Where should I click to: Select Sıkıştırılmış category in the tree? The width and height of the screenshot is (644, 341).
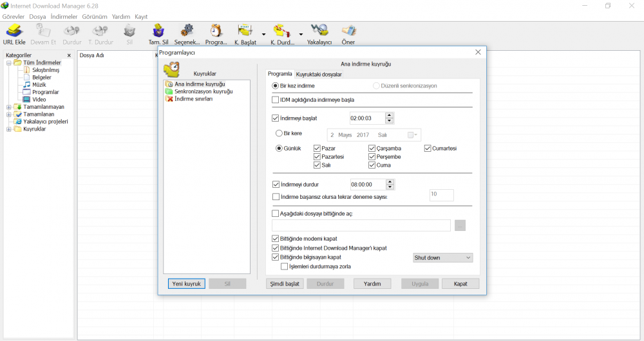46,70
